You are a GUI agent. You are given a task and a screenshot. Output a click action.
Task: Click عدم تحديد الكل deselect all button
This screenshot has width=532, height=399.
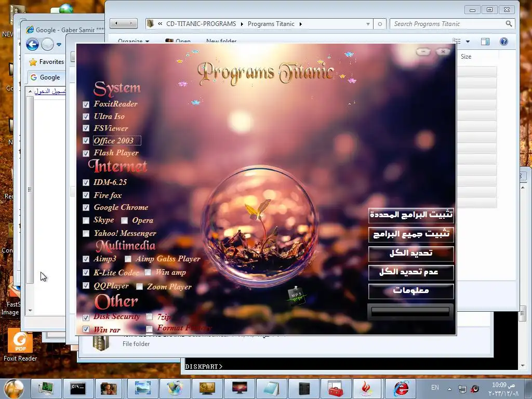tap(411, 272)
